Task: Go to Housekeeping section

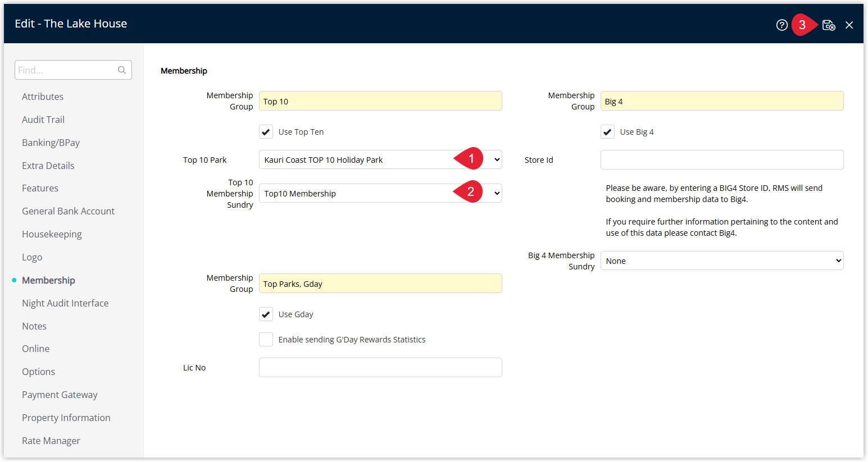Action: click(52, 234)
